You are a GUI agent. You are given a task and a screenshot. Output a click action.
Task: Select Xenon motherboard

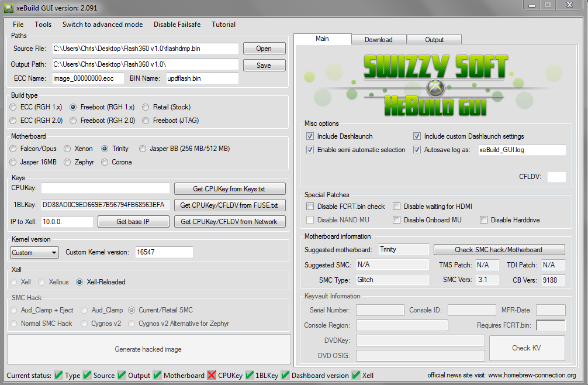tap(78, 149)
